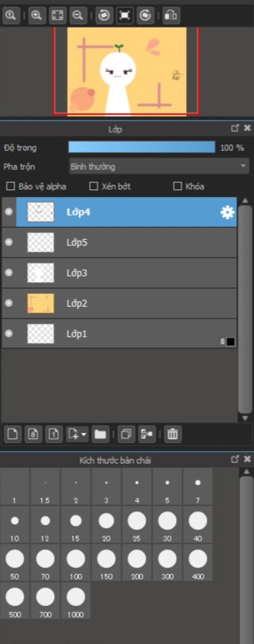254x644 pixels.
Task: Create a new layer folder
Action: click(100, 434)
